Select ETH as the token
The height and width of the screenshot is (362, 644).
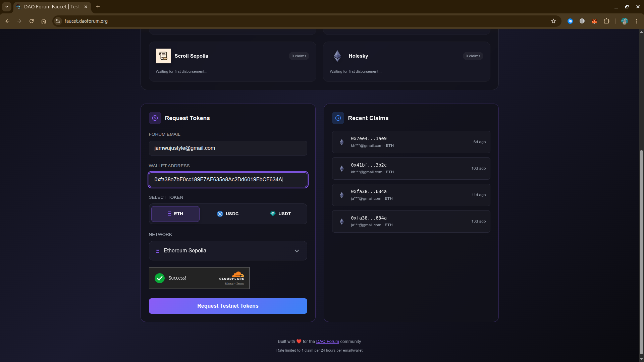pyautogui.click(x=175, y=214)
